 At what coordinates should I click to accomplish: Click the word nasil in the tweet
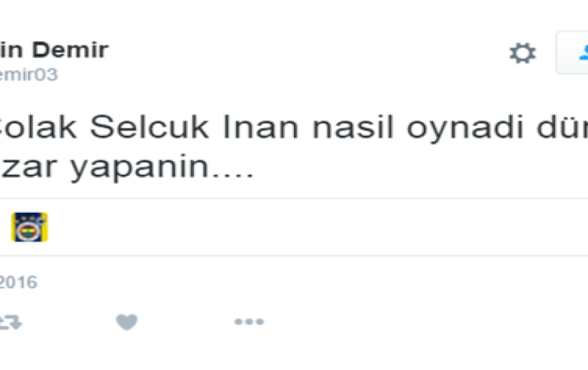353,127
